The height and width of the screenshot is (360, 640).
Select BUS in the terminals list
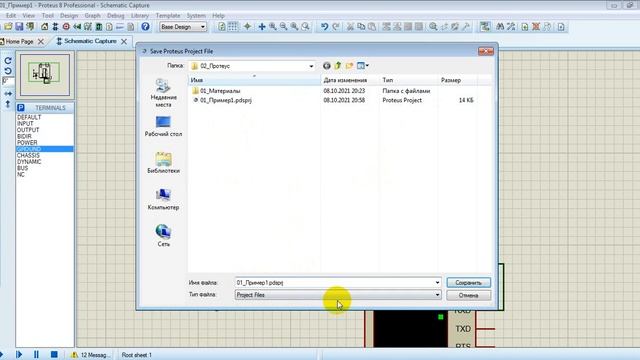click(x=22, y=168)
